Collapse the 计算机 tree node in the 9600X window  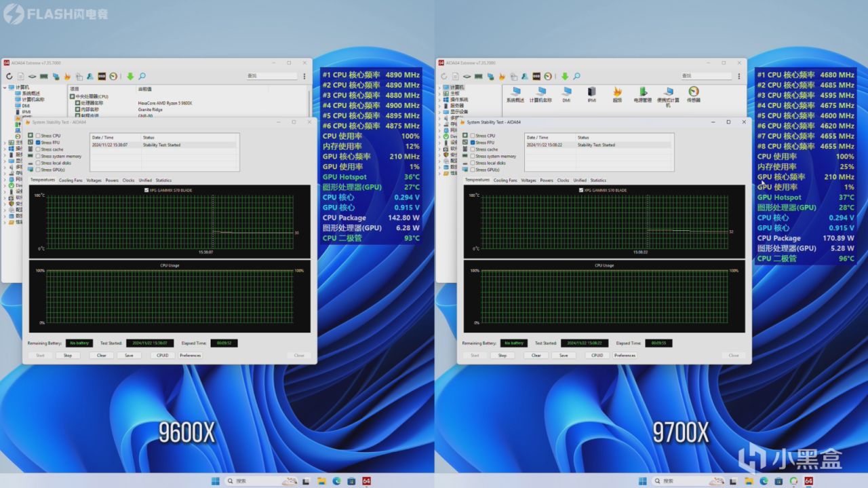pyautogui.click(x=5, y=88)
